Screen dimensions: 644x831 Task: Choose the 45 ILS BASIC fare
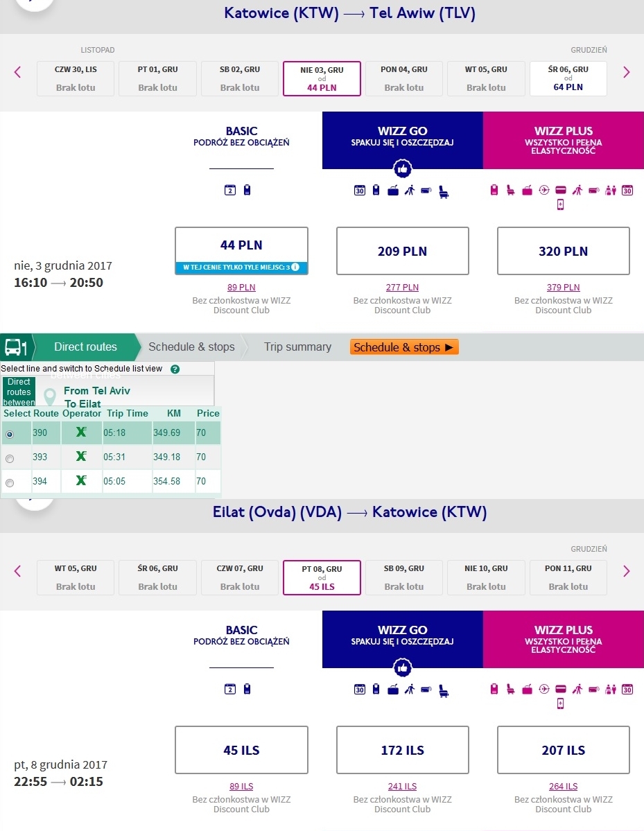(x=241, y=750)
